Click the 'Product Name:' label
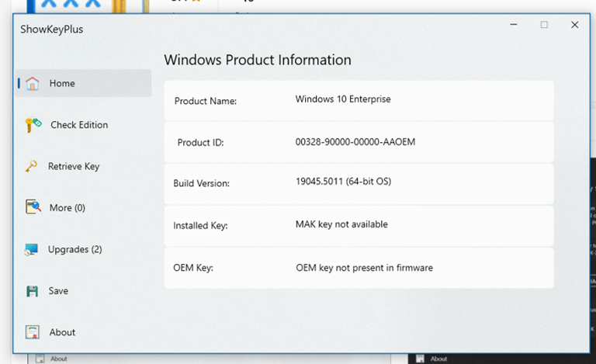The width and height of the screenshot is (596, 364). click(x=205, y=101)
